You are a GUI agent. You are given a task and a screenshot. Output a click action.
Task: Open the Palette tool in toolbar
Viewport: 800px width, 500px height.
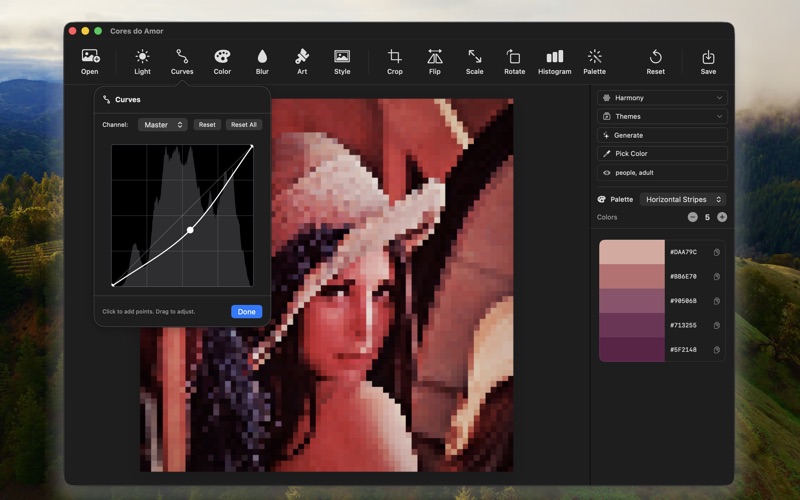point(594,62)
